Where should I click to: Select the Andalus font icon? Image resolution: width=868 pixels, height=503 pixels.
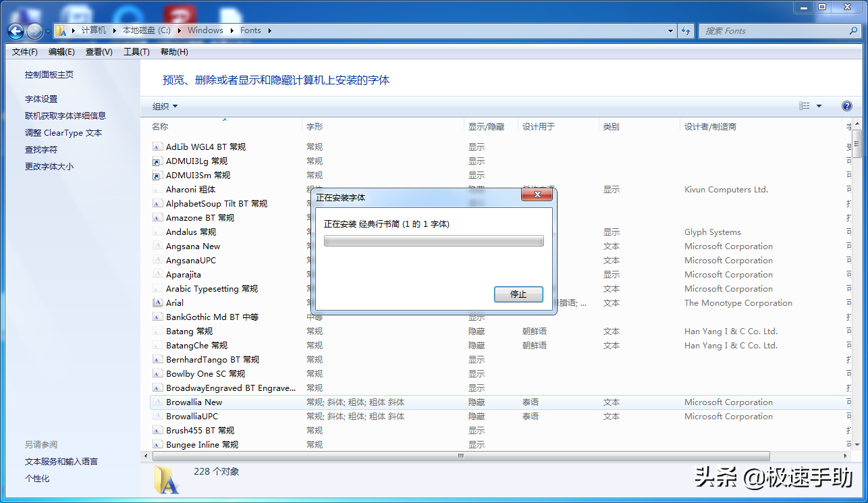[x=157, y=232]
